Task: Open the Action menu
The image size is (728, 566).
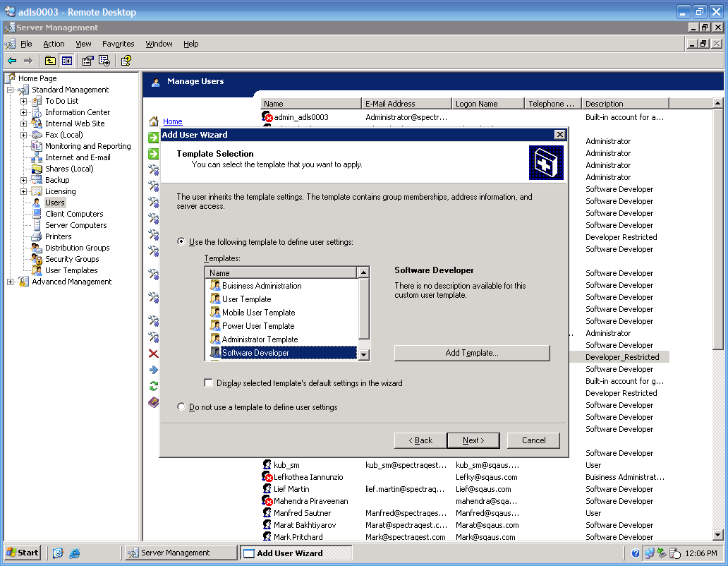Action: (54, 44)
